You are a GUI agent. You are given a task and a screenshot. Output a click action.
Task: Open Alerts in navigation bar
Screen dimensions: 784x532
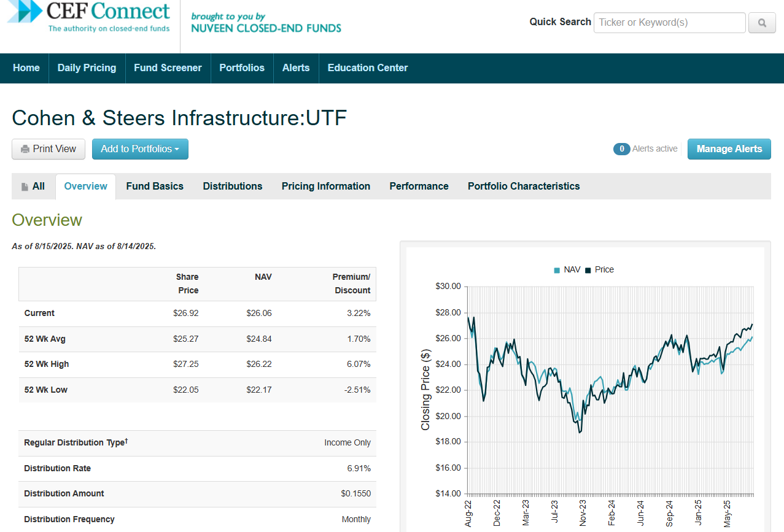click(x=296, y=68)
